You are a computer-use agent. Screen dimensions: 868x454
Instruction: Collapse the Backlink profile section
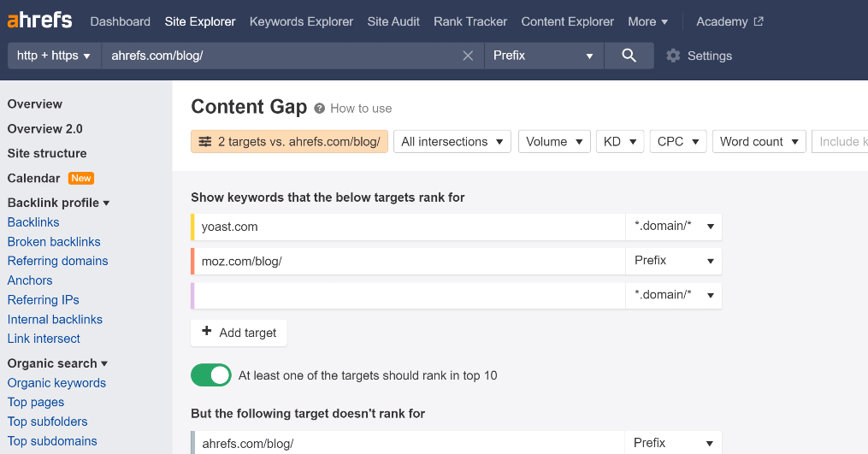pos(58,203)
